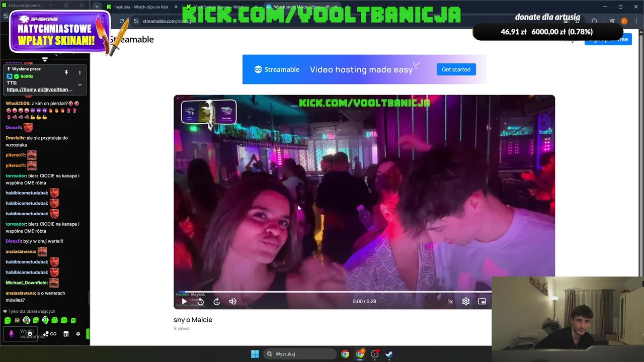Screen dimensions: 644x362
Task: Open the Steam taskbar icon
Action: [389, 354]
